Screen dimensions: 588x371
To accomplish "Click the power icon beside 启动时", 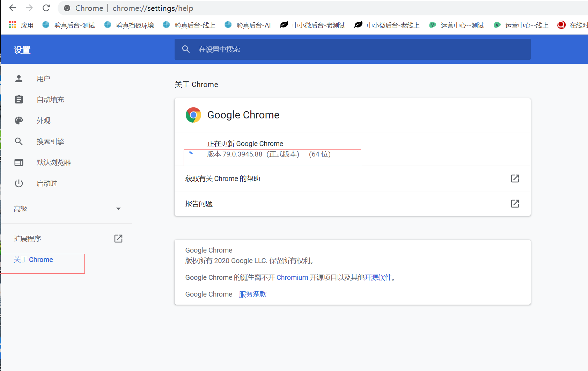I will coord(19,183).
